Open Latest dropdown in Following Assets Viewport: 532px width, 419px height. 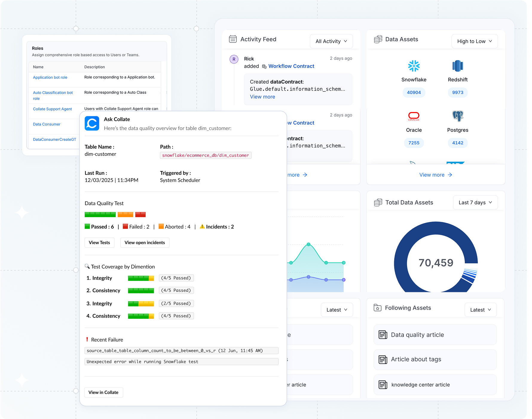click(x=480, y=310)
